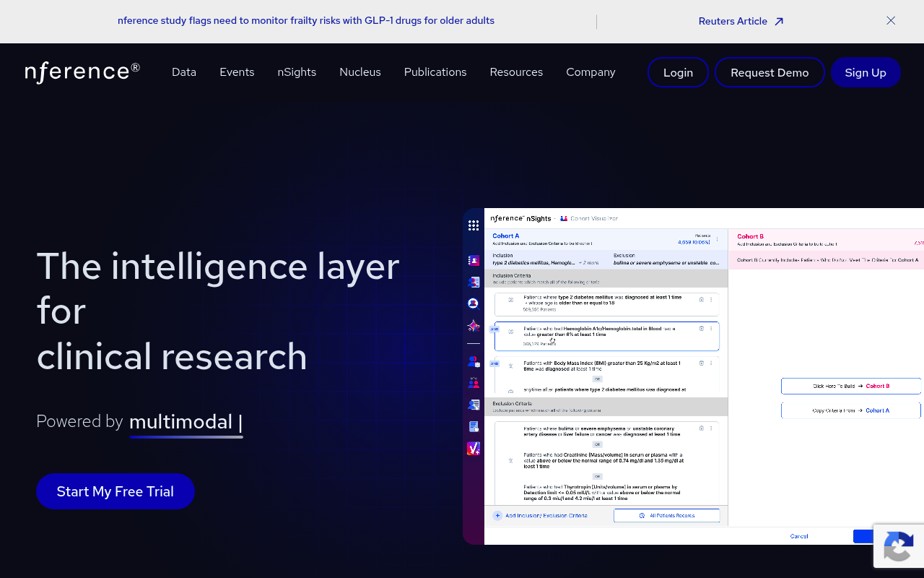Open Cohort A header options menu

point(717,239)
